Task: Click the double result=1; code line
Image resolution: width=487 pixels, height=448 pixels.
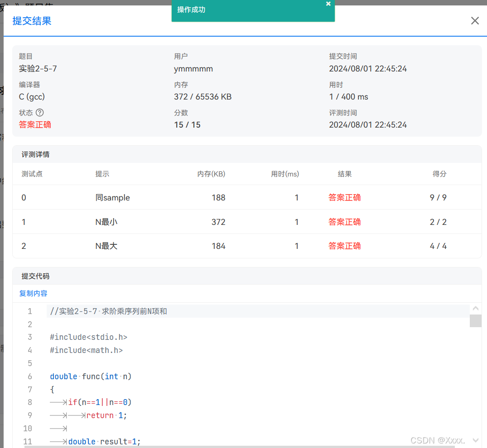Action: click(x=104, y=442)
